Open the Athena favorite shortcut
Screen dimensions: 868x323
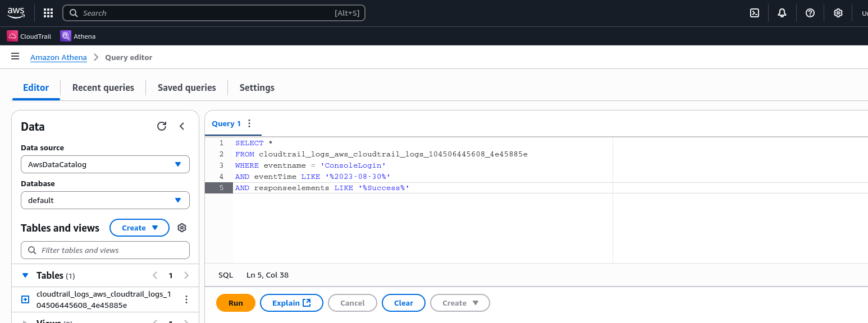(x=78, y=36)
